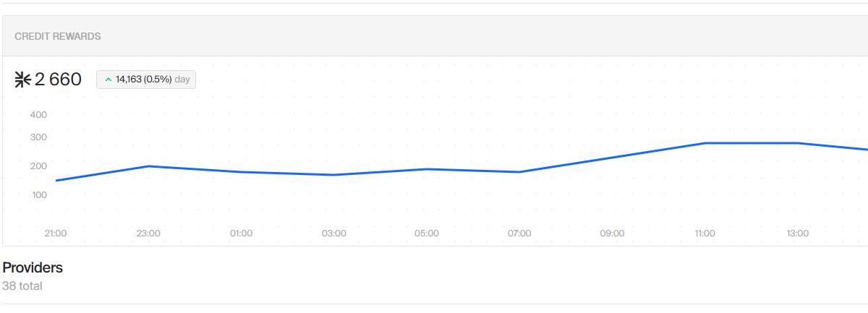Image resolution: width=868 pixels, height=313 pixels.
Task: Click the 07:00 time axis label
Action: coord(519,233)
